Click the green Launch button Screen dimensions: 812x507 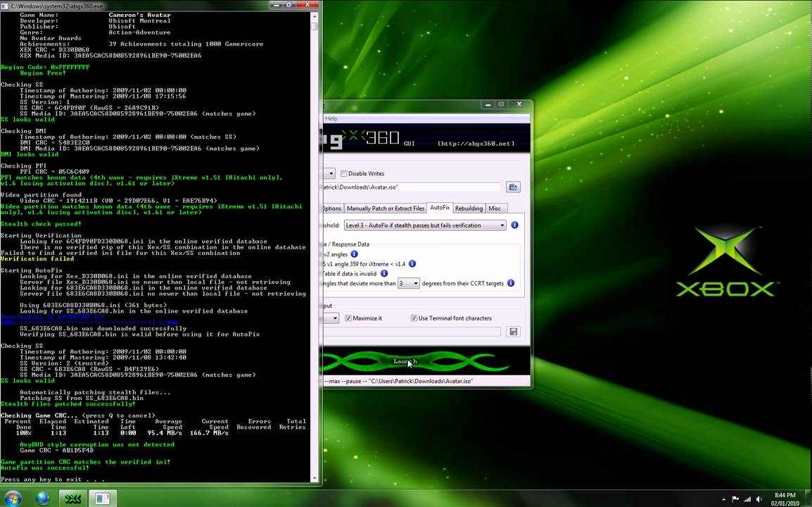tap(405, 361)
